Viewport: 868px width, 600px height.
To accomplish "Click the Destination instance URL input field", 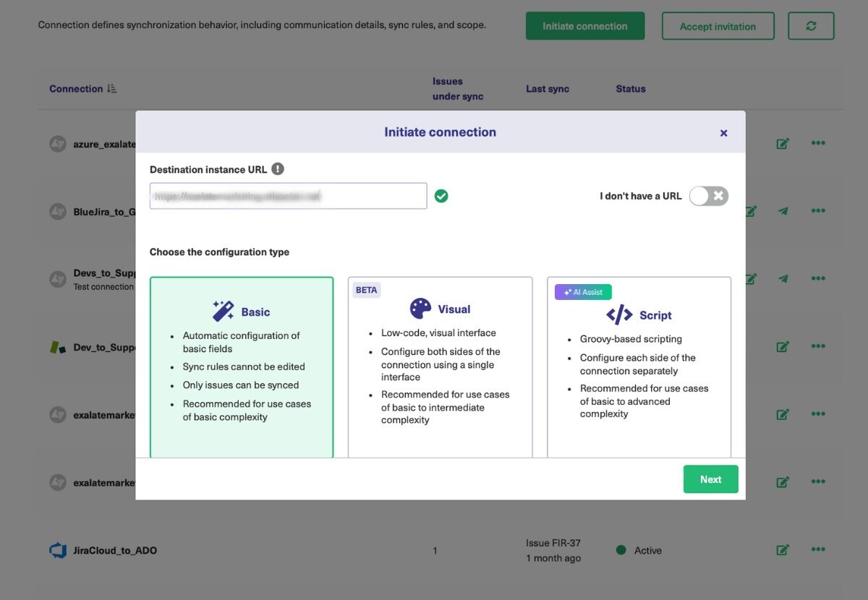I will (x=288, y=196).
